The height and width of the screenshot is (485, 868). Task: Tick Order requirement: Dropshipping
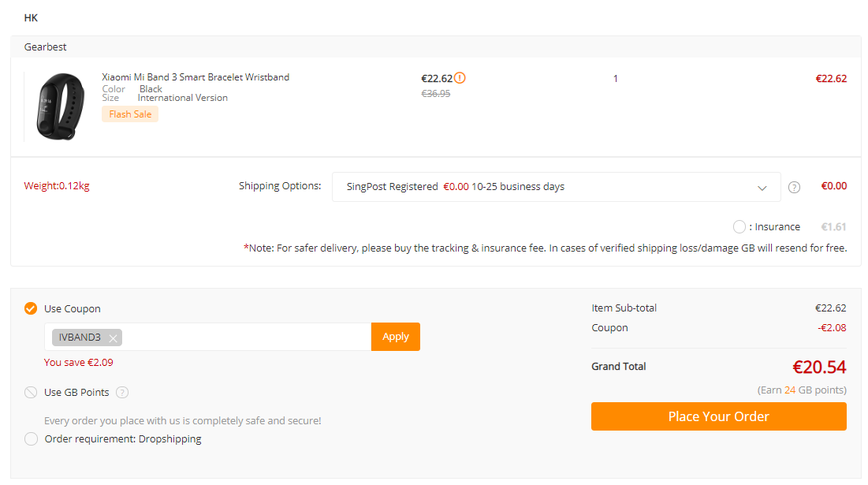(x=31, y=439)
